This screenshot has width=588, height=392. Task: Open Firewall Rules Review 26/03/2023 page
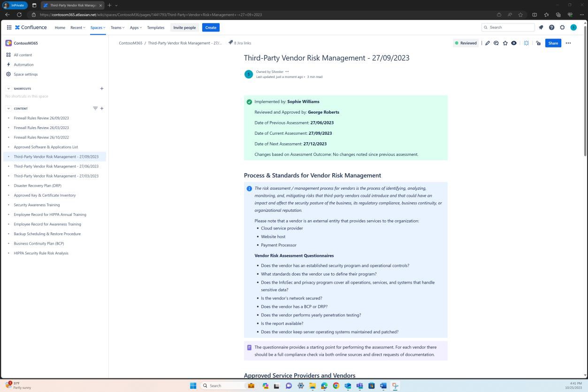coord(41,127)
